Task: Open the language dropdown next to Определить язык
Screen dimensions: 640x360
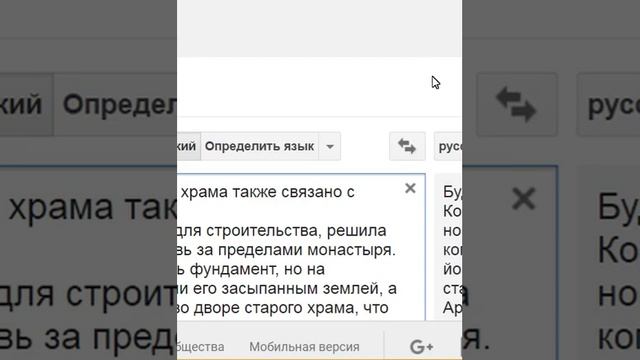Action: pyautogui.click(x=330, y=146)
